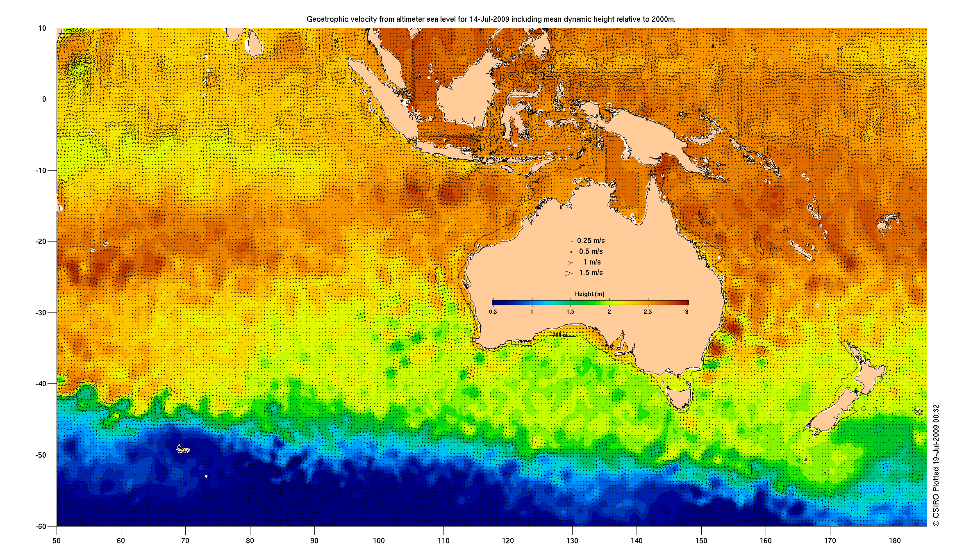Click the colorbar tick label "2"
The height and width of the screenshot is (554, 980).
coord(609,312)
